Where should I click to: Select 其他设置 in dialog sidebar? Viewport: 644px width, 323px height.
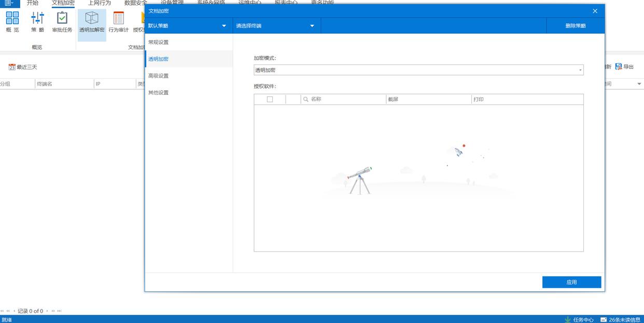[189, 92]
